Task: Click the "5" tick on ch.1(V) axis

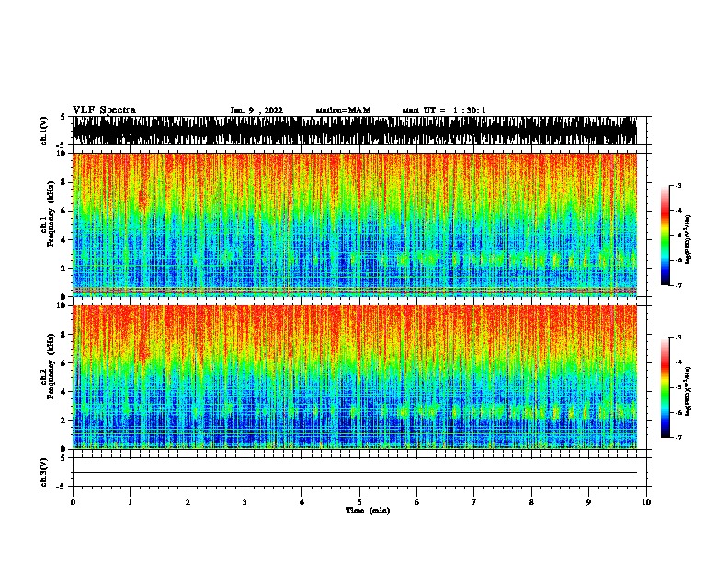Action: point(63,117)
